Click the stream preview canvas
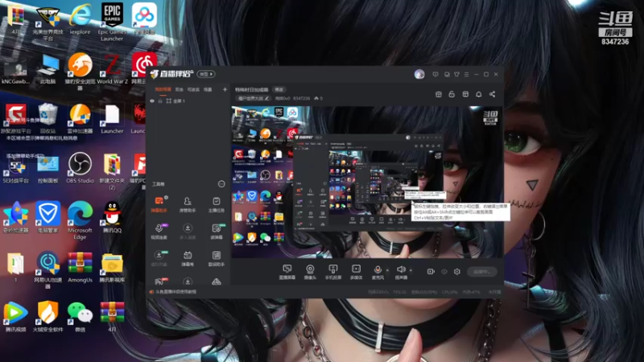This screenshot has height=362, width=644. pos(367,183)
